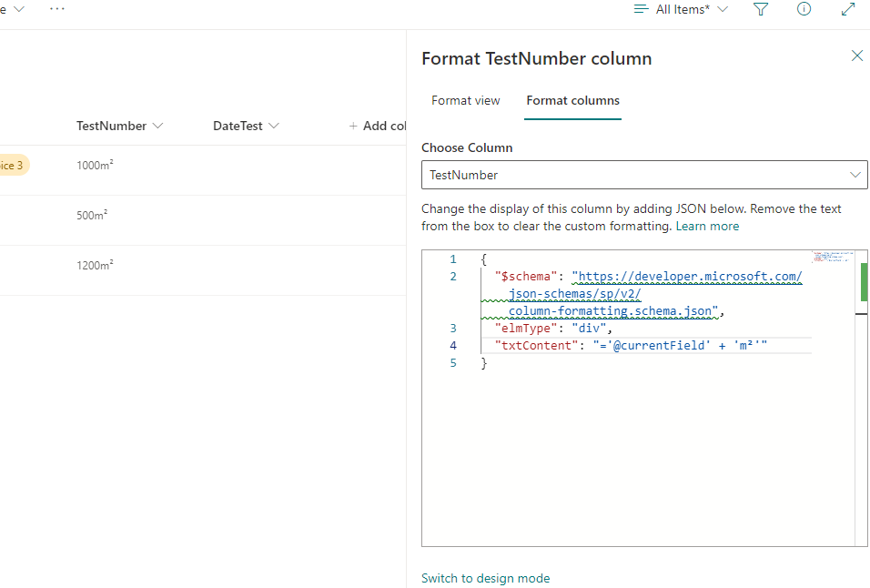The image size is (870, 588).
Task: Expand content with the diagonal arrows icon
Action: point(848,9)
